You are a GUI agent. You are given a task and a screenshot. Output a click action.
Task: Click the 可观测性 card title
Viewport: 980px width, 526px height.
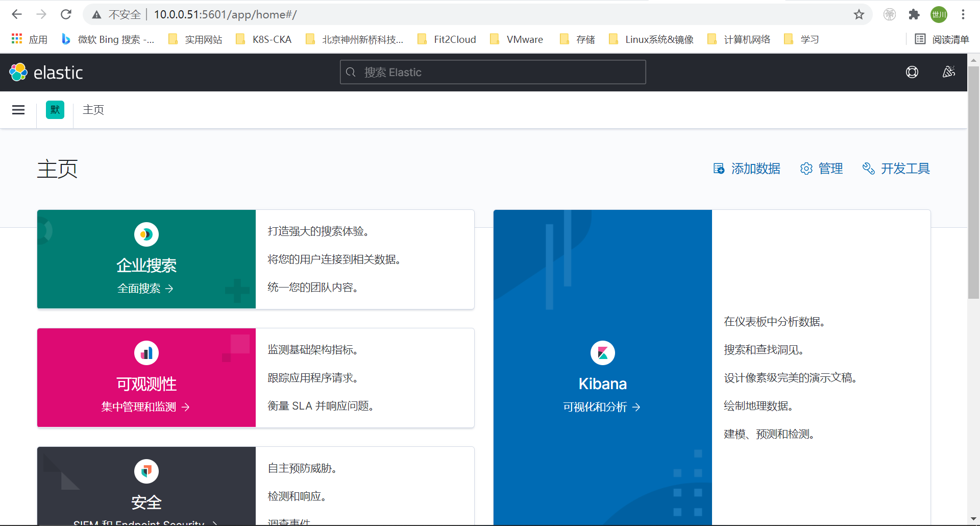coord(146,384)
